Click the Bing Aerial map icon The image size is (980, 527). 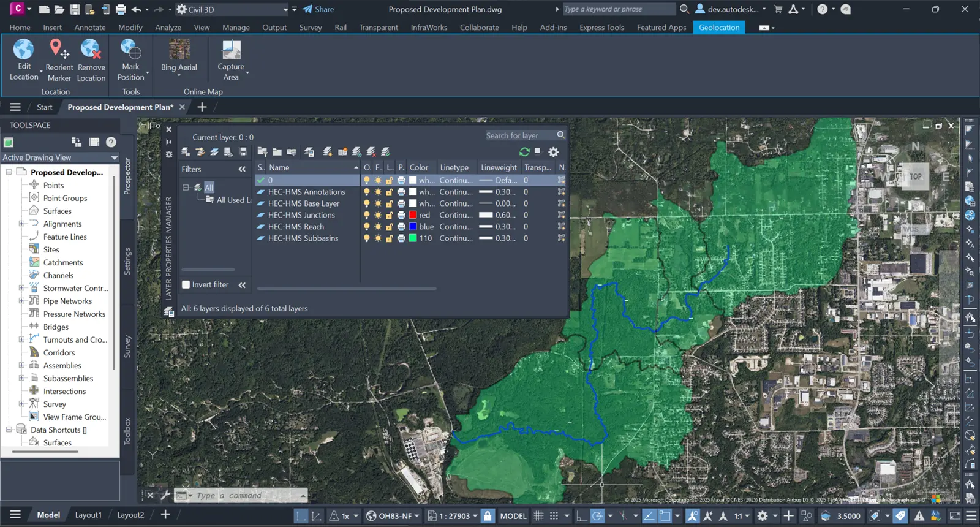[179, 50]
